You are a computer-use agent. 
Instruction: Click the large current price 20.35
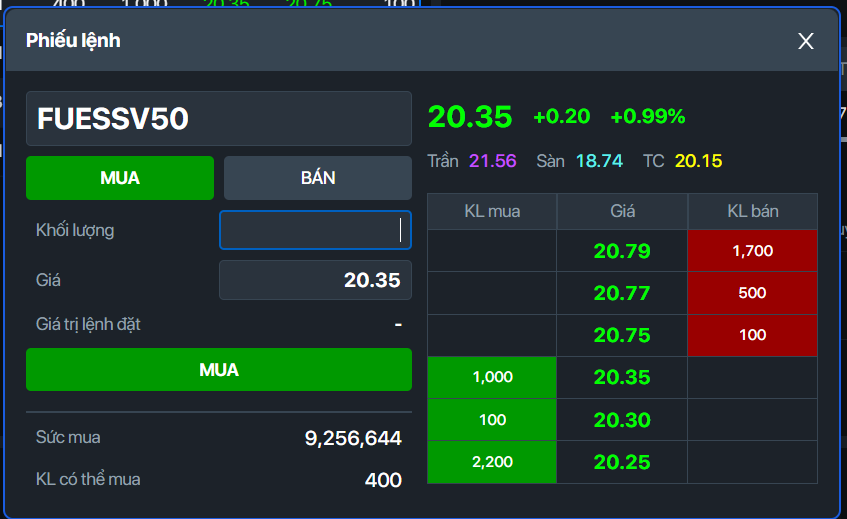tap(470, 117)
